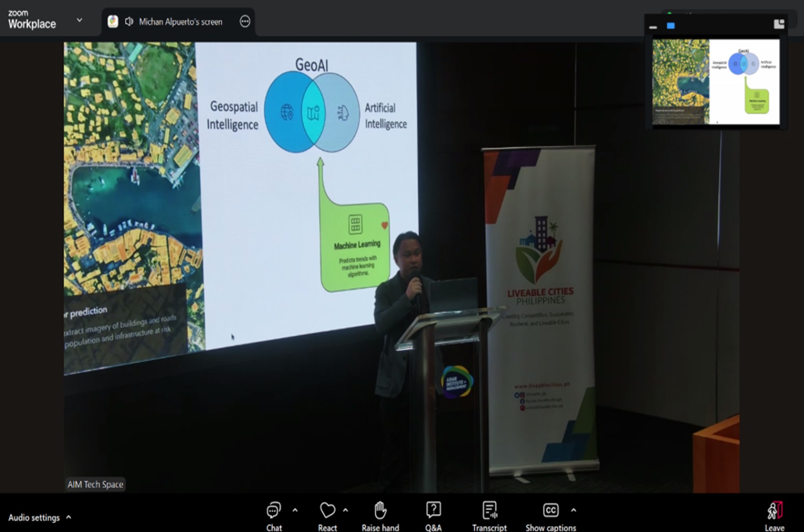Switch floating thumbnail to blue video view
The height and width of the screenshot is (532, 804).
click(x=671, y=26)
